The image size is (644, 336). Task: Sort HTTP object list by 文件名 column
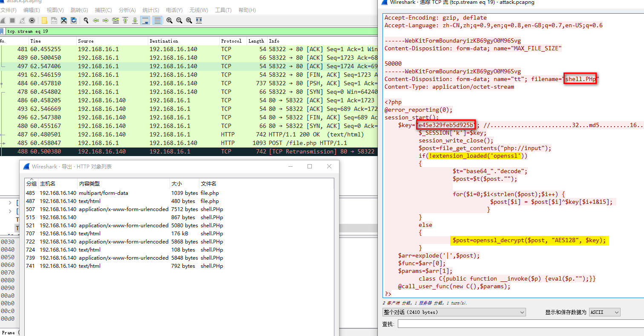point(267,183)
